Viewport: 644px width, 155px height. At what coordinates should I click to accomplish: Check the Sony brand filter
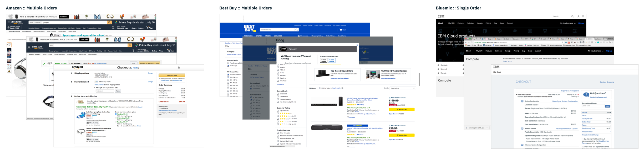278,67
